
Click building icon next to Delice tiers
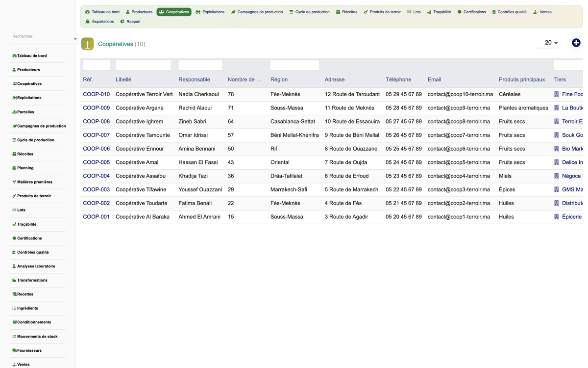pos(557,162)
